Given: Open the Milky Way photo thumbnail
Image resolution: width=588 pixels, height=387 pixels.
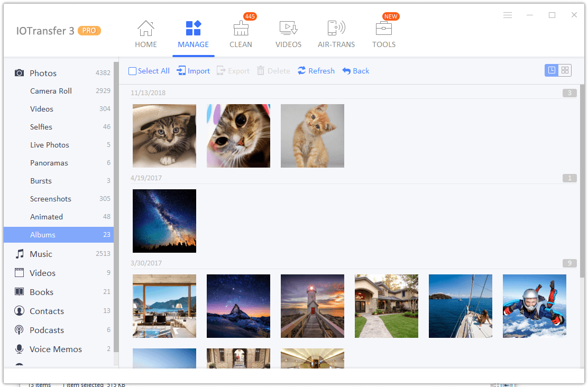Looking at the screenshot, I should (164, 220).
